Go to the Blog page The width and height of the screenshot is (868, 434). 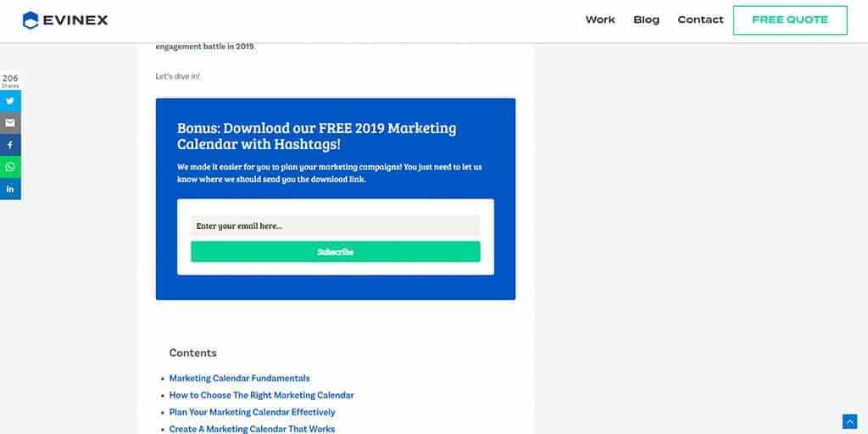point(647,20)
